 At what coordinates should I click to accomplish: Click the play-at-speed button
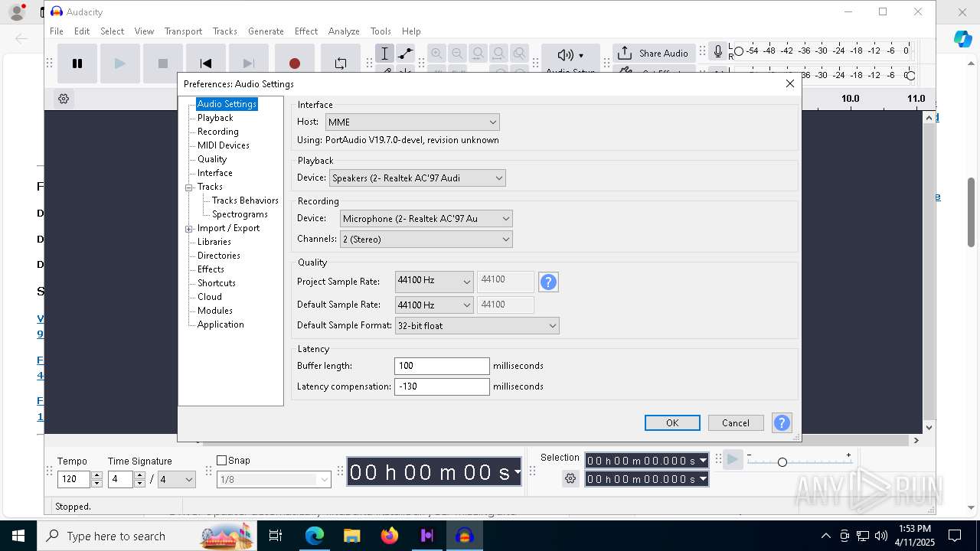(733, 459)
